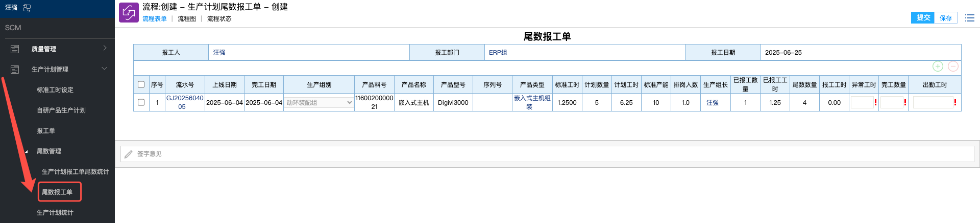This screenshot has height=223, width=980.
Task: Collapse the 生产计划管理 menu chevron
Action: 105,69
